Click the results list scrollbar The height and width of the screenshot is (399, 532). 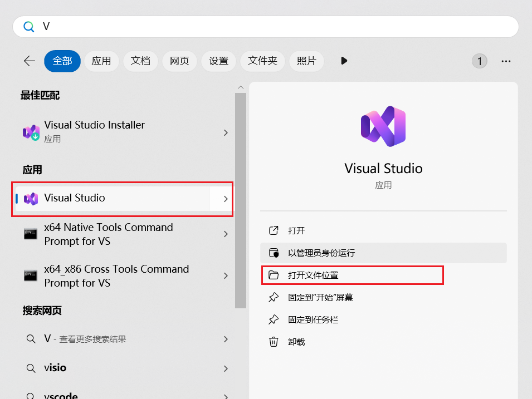(241, 201)
